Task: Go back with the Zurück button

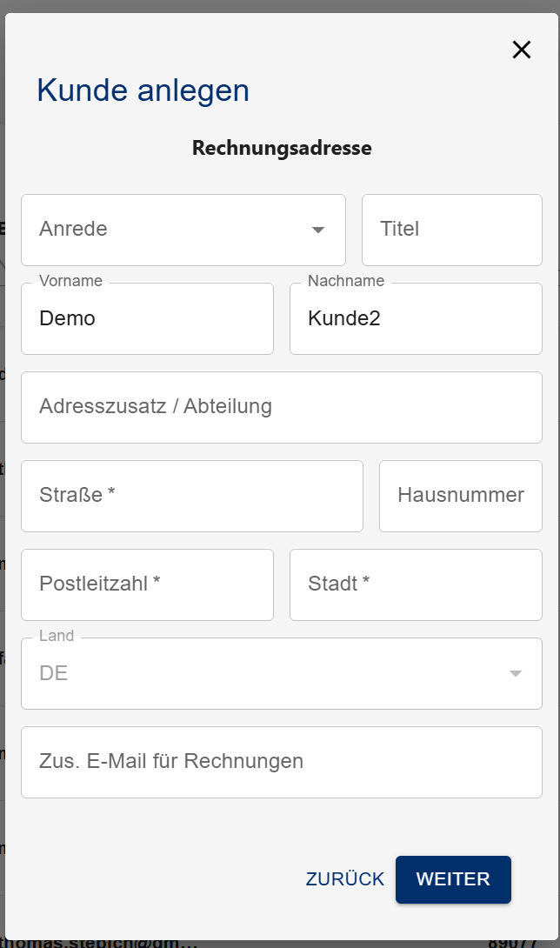Action: [344, 879]
